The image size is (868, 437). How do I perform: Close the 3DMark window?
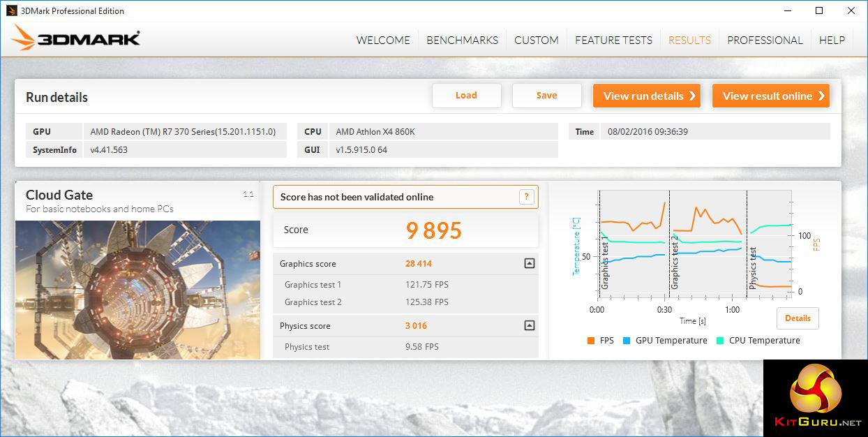(851, 10)
